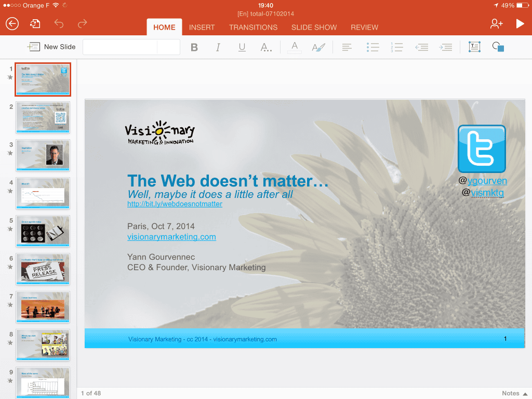Screen dimensions: 532x399
Task: Open the SLIDE SHOW tab
Action: click(x=314, y=27)
